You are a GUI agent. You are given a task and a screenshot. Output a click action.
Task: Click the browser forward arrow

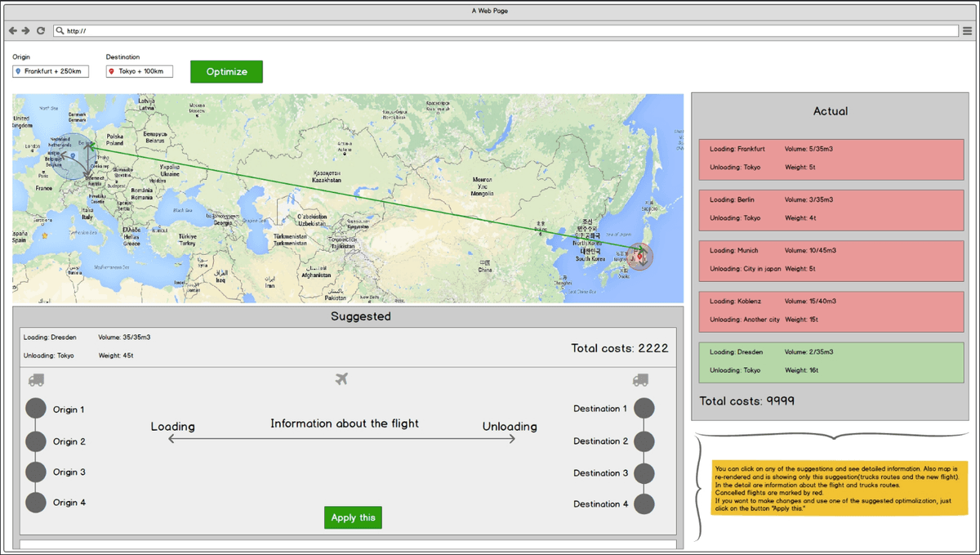coord(26,31)
